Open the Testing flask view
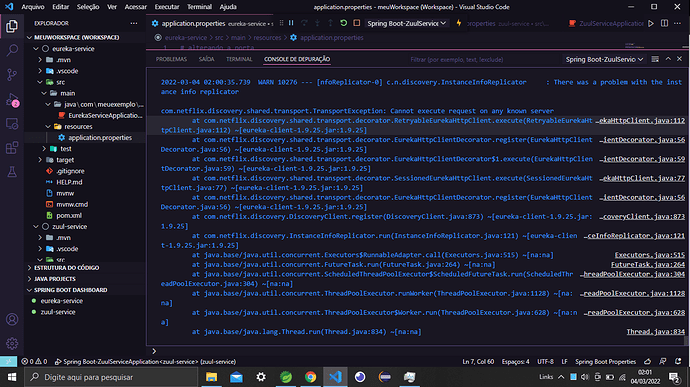Image resolution: width=690 pixels, height=387 pixels. (x=12, y=172)
